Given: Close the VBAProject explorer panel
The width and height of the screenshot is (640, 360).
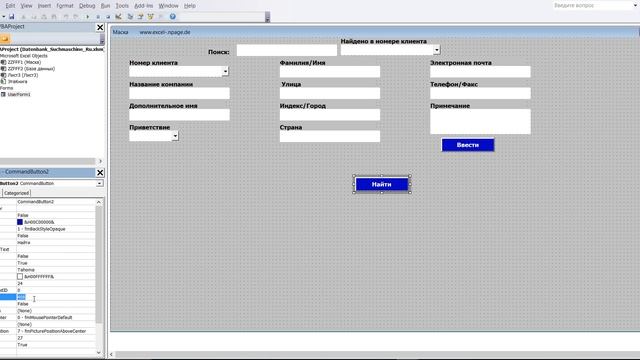Looking at the screenshot, I should click(100, 27).
